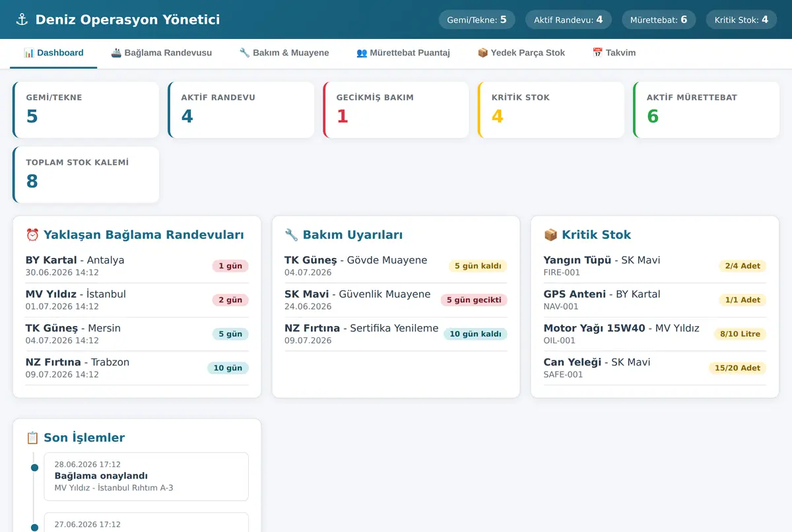Select the GEMİ/TEKNE stat card
792x532 pixels.
point(86,110)
